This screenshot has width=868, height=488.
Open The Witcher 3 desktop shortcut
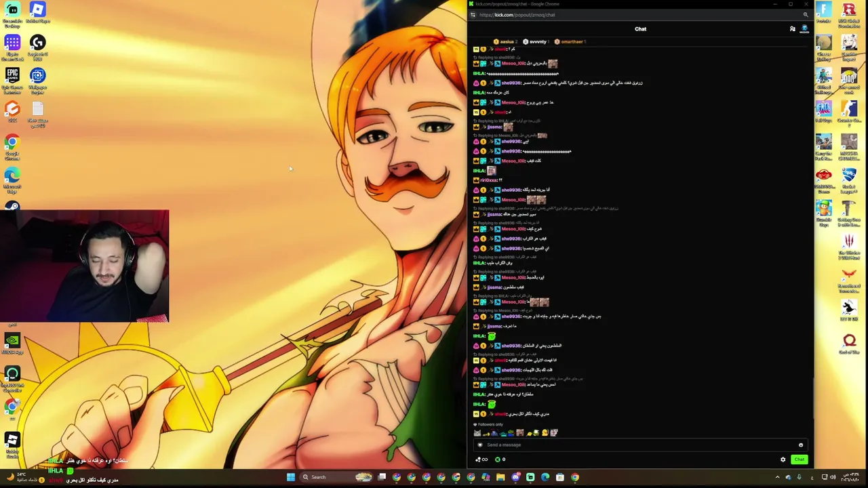coord(849,247)
